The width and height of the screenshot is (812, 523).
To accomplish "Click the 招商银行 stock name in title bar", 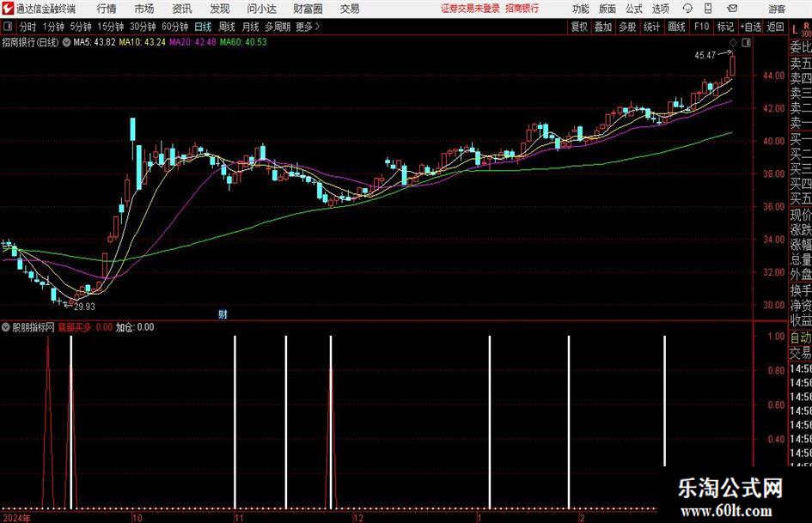I will [522, 9].
